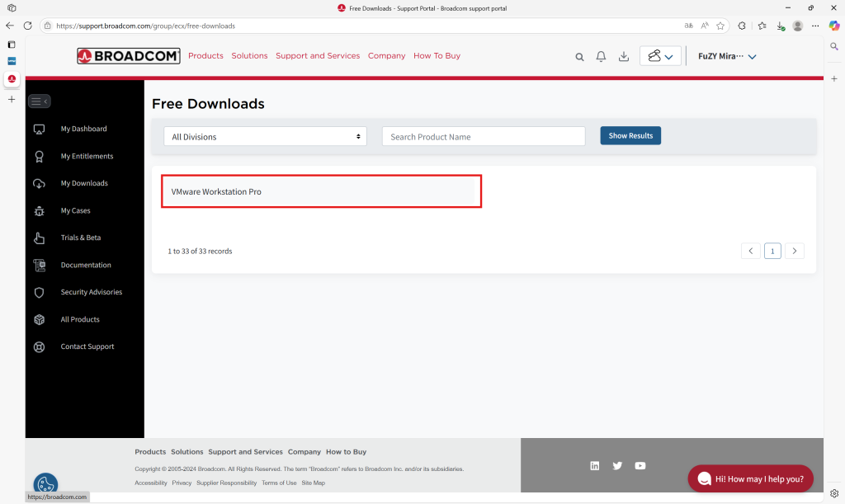Image resolution: width=845 pixels, height=504 pixels.
Task: Open Contact Support in the sidebar
Action: coord(87,346)
